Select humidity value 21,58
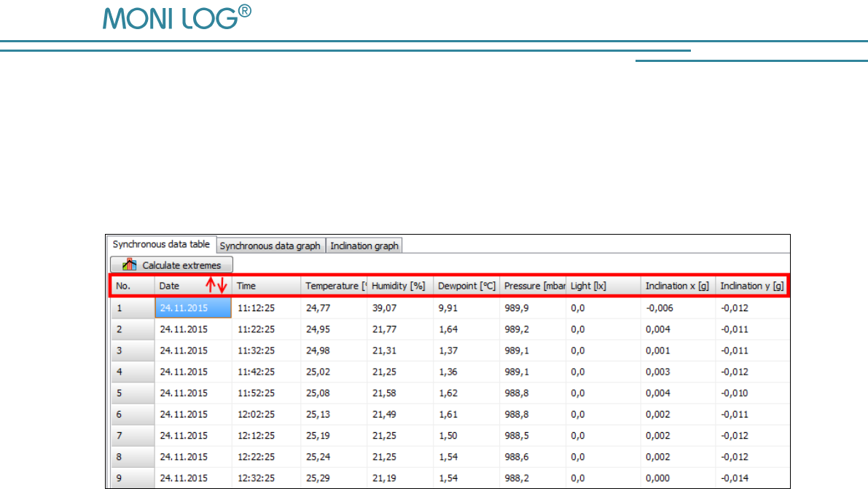 (x=384, y=394)
